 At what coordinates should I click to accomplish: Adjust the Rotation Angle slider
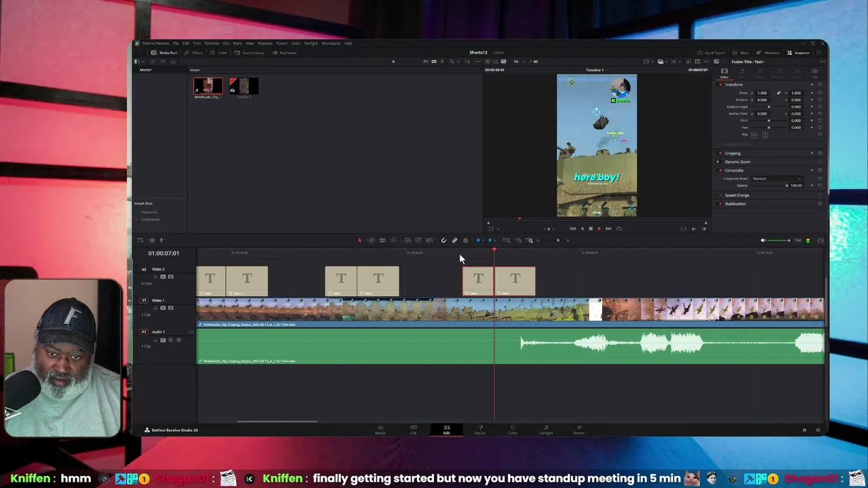(769, 107)
